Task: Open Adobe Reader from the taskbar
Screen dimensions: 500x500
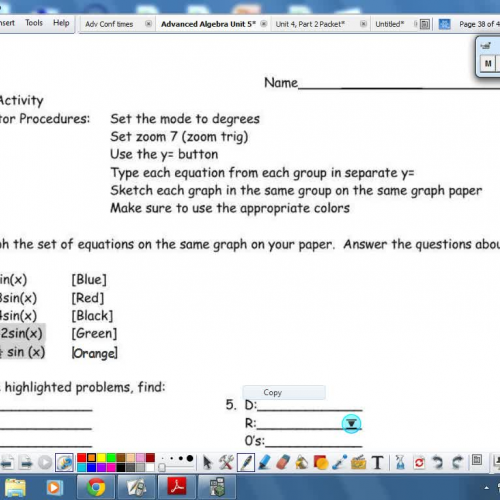Action: pos(177,488)
